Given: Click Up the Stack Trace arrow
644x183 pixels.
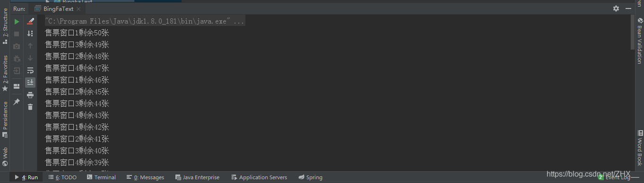Looking at the screenshot, I should (30, 46).
